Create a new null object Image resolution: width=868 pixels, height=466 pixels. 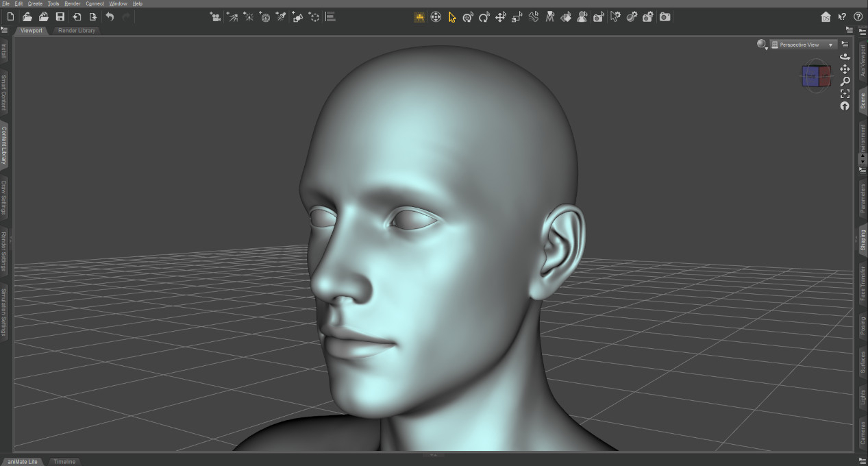point(314,17)
